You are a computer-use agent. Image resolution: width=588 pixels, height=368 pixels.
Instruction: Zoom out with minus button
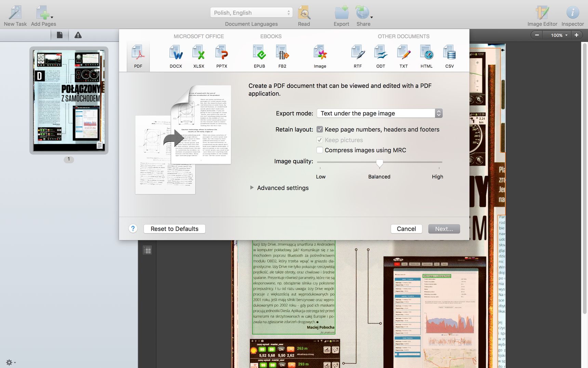(537, 35)
